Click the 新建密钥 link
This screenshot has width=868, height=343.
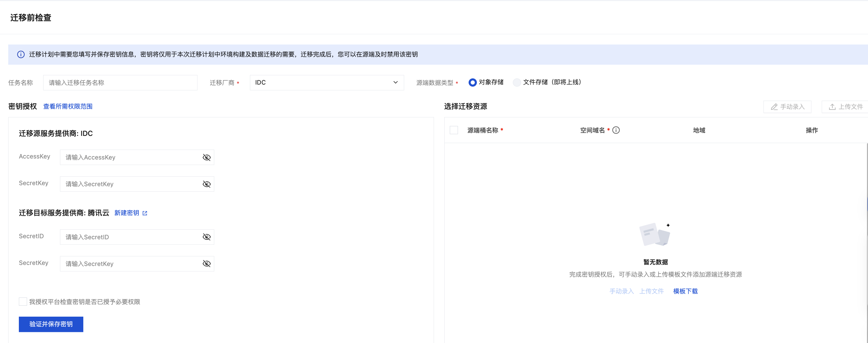(126, 213)
